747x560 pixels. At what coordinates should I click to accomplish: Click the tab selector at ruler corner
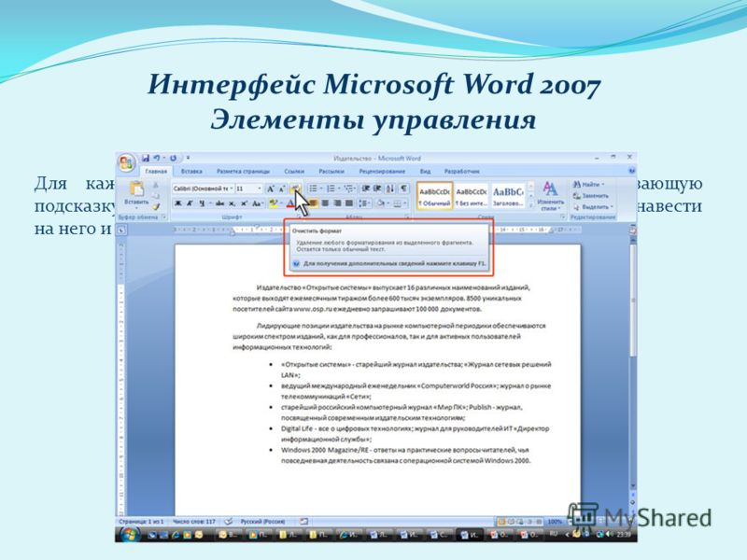(121, 230)
